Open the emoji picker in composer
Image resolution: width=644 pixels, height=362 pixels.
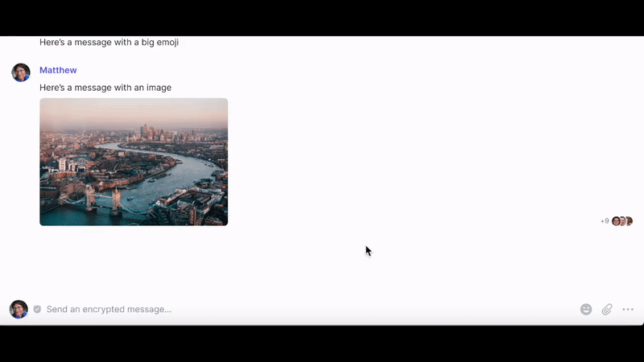[x=586, y=309]
